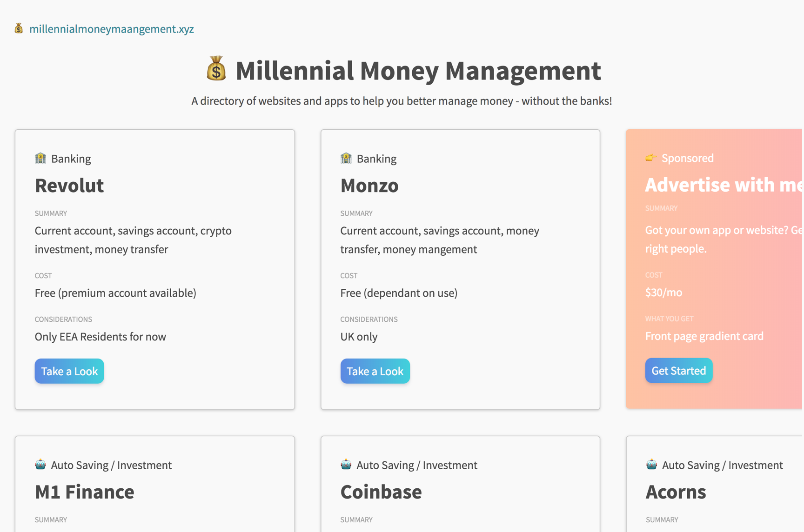This screenshot has width=804, height=532.
Task: Click the Banking label on the Revolut card
Action: coord(71,158)
